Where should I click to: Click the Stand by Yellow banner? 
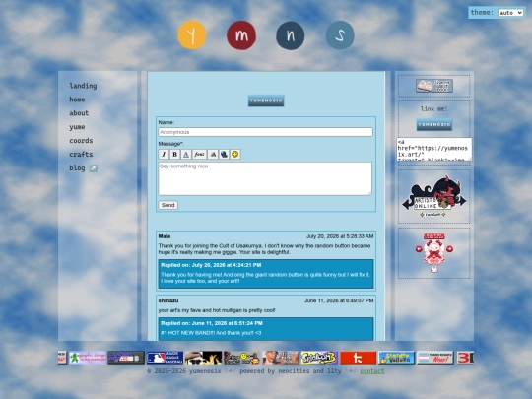pyautogui.click(x=397, y=358)
